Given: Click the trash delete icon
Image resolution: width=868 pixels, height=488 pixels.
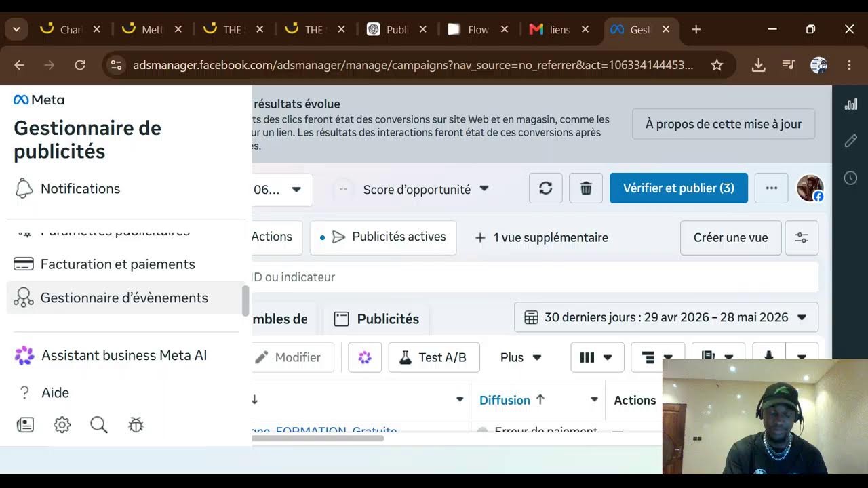Looking at the screenshot, I should click(x=586, y=188).
